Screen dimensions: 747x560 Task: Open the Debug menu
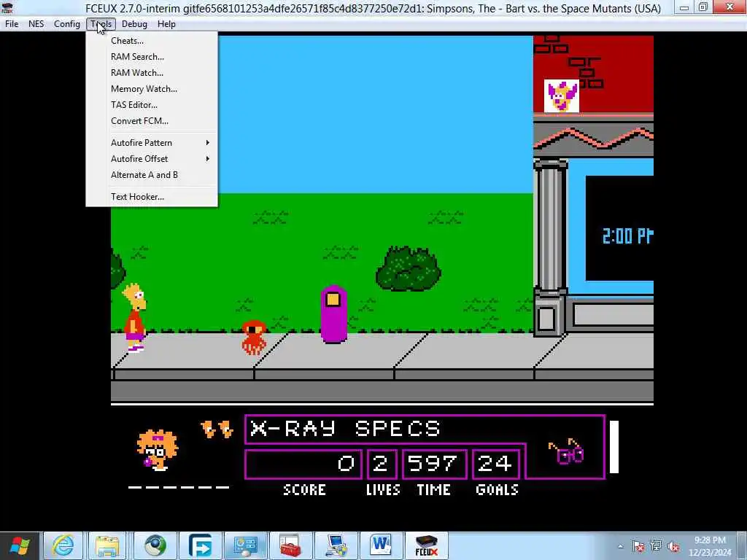134,24
